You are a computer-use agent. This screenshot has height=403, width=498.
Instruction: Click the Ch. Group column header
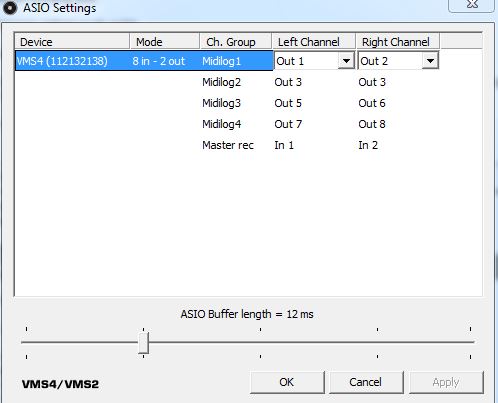[x=236, y=42]
